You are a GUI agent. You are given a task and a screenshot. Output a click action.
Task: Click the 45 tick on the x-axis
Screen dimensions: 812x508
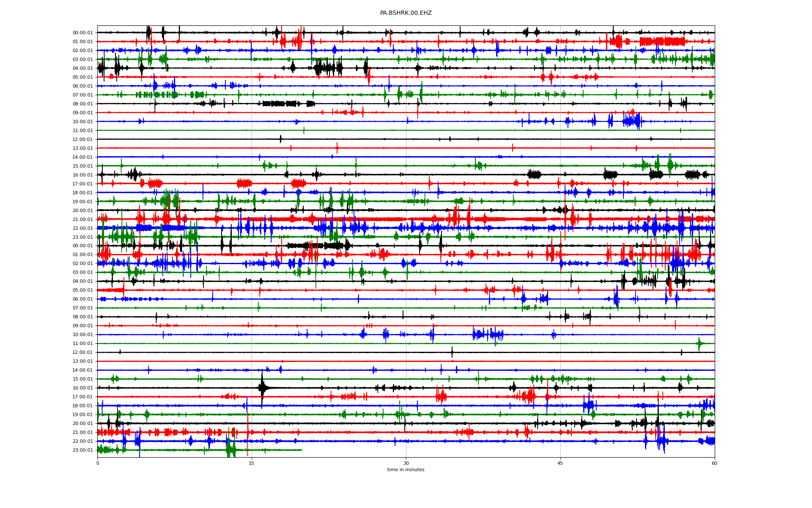tap(560, 463)
